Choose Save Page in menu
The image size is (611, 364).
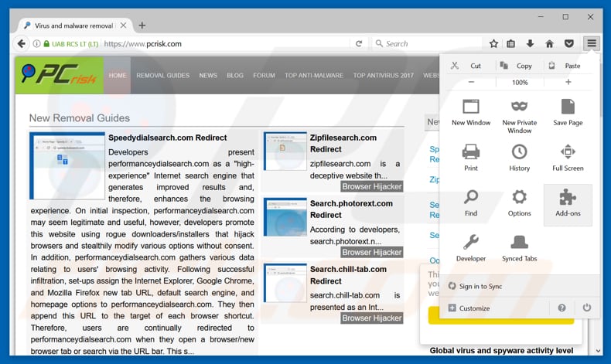pos(568,113)
